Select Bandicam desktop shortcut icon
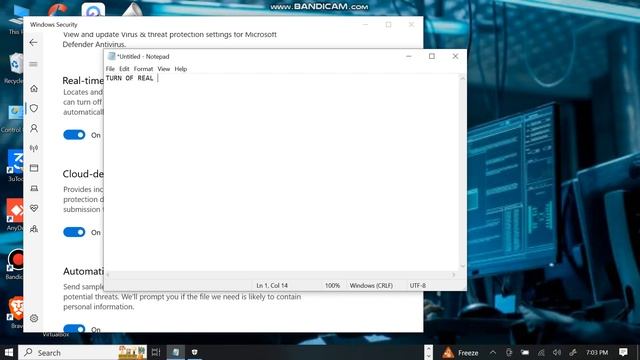The width and height of the screenshot is (640, 360). tap(15, 264)
